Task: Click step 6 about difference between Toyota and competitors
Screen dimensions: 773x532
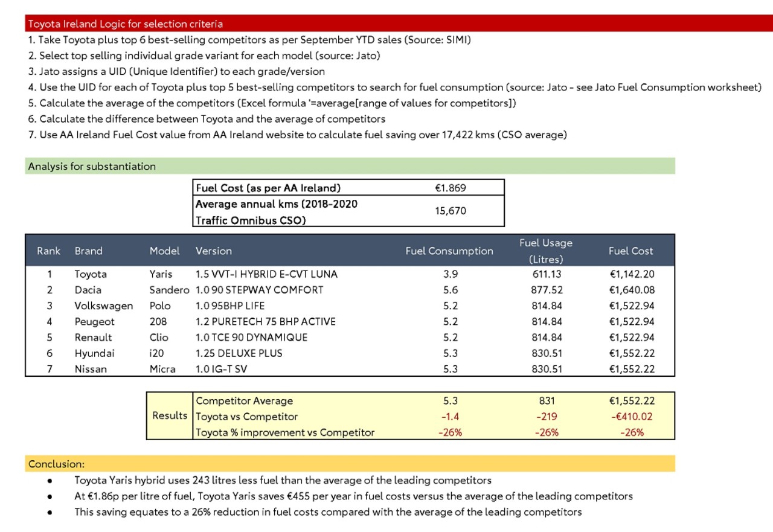Action: click(207, 119)
